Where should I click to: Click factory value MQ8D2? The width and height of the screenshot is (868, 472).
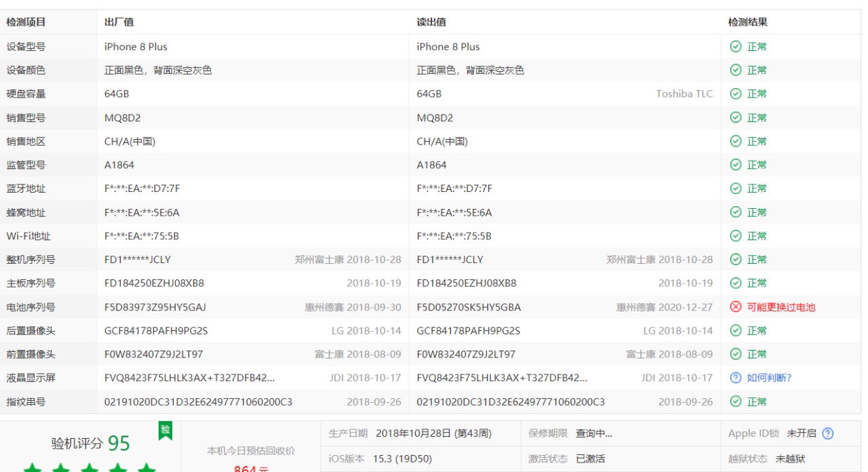123,118
